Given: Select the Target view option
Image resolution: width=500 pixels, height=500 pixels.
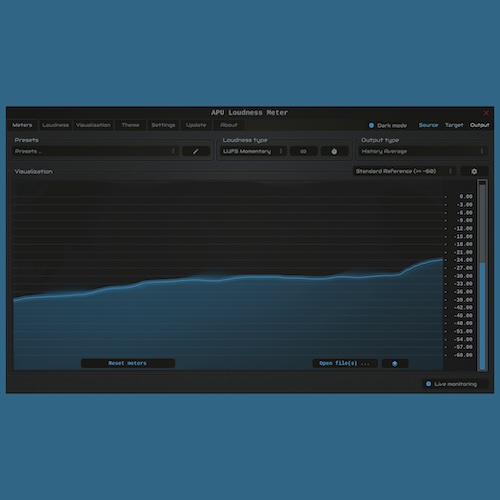Looking at the screenshot, I should [454, 125].
